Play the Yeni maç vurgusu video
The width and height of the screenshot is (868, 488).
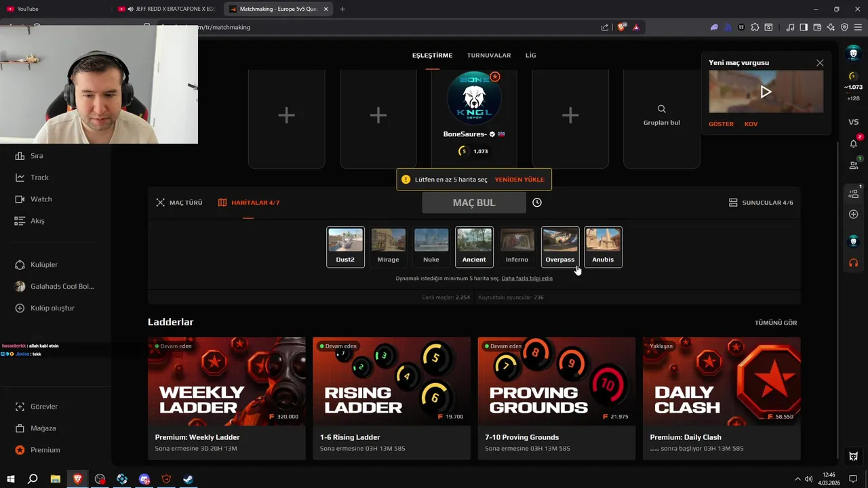click(x=766, y=91)
